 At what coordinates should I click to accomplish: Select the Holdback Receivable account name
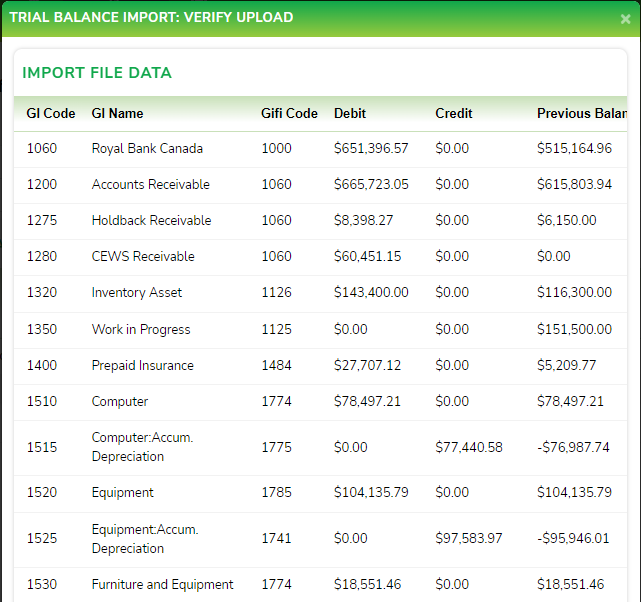point(151,220)
